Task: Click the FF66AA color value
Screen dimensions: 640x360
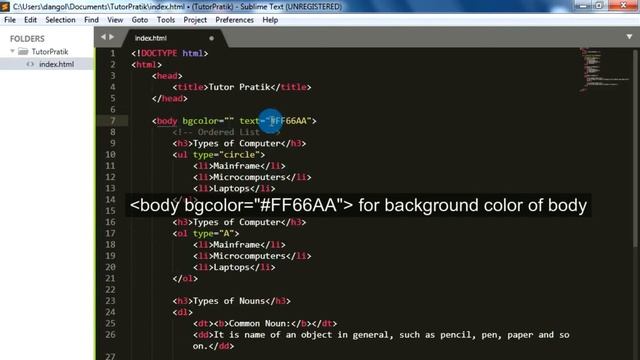Action: click(289, 121)
